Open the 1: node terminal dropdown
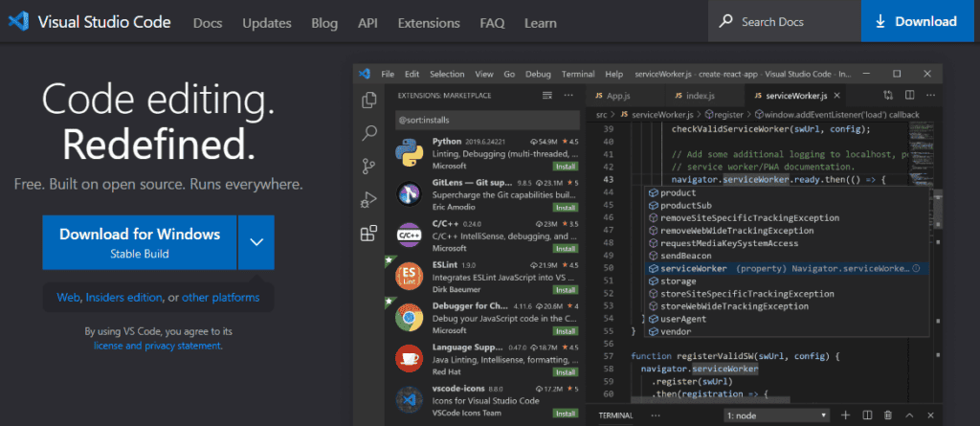 tap(777, 415)
